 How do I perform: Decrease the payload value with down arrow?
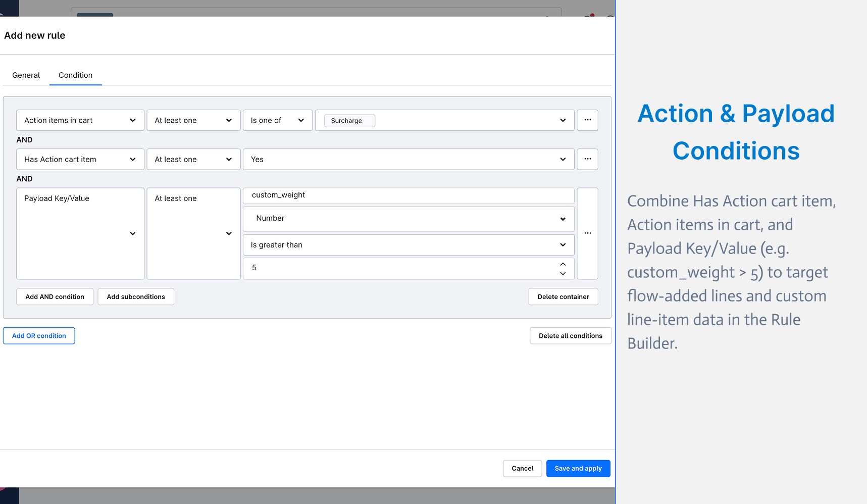pyautogui.click(x=563, y=273)
